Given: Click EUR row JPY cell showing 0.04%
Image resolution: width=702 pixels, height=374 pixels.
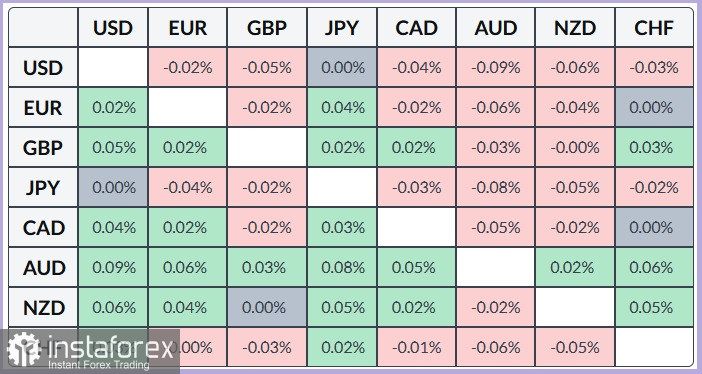Looking at the screenshot, I should pos(342,107).
